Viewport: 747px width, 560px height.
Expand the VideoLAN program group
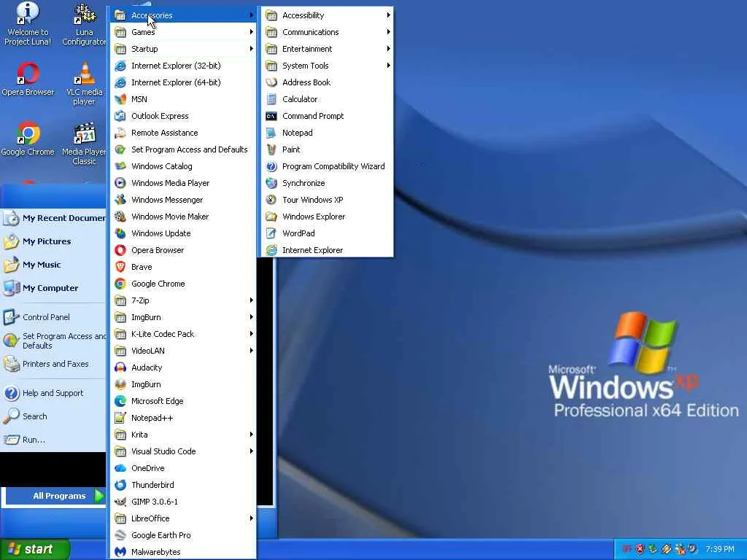[x=183, y=351]
